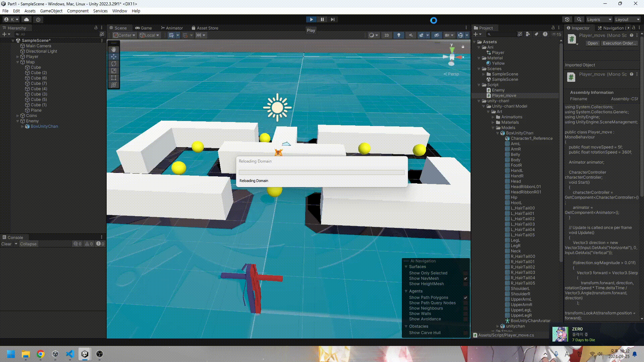Select the Move tool in the scene toolbar
Image resolution: width=644 pixels, height=362 pixels.
click(114, 57)
